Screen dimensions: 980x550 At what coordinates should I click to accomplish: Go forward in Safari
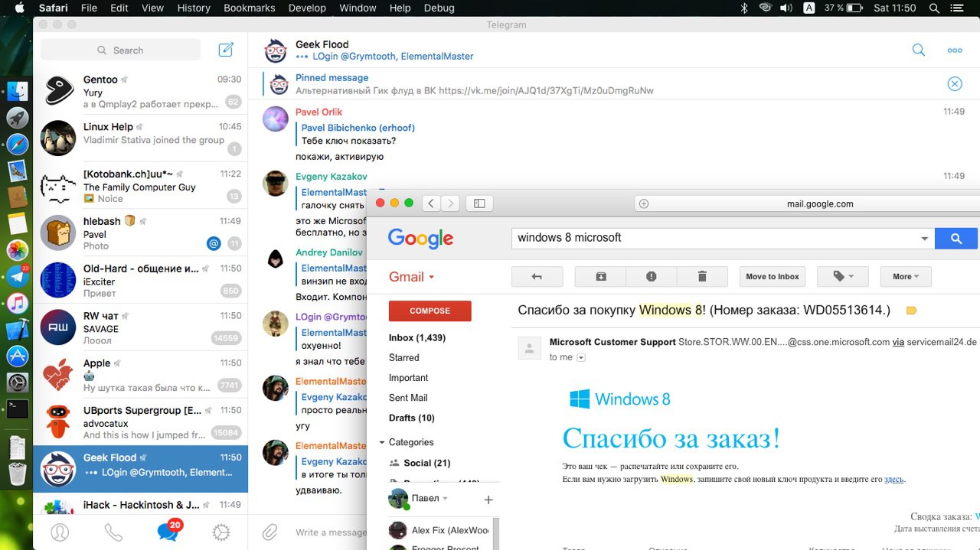point(450,203)
